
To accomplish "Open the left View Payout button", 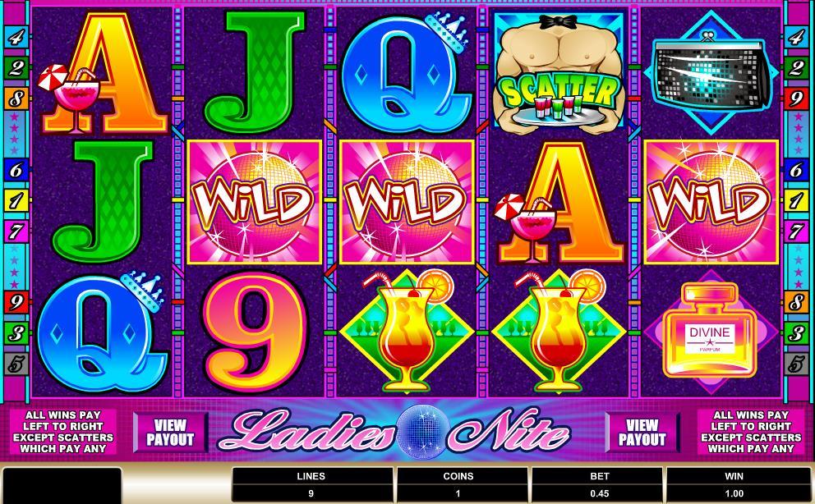I will point(170,433).
